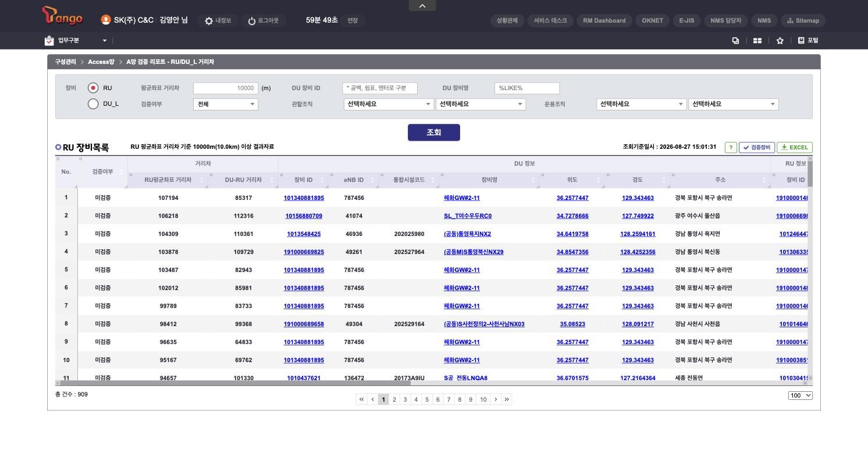Click the favorites star icon
This screenshot has height=472, width=868.
pyautogui.click(x=780, y=41)
